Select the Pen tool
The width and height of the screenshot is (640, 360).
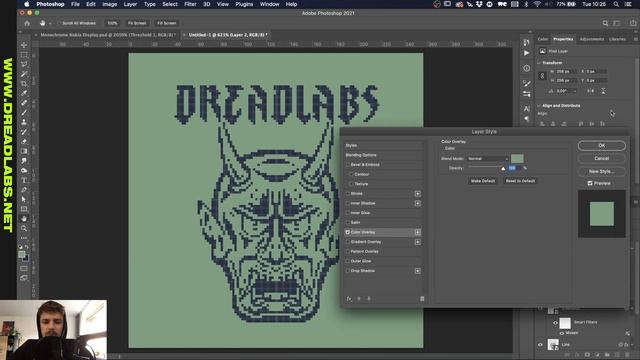[24, 190]
